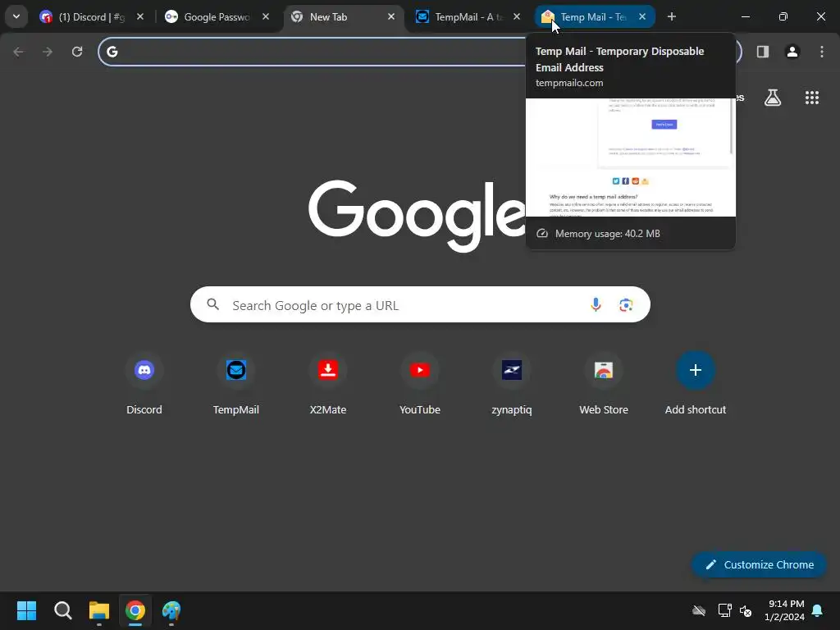The width and height of the screenshot is (840, 630).
Task: Click the Search Google or type a URL box
Action: 420,305
